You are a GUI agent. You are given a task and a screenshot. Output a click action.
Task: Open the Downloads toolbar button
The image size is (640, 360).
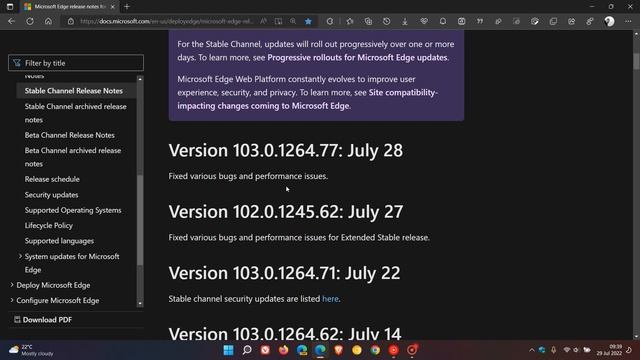tap(405, 21)
